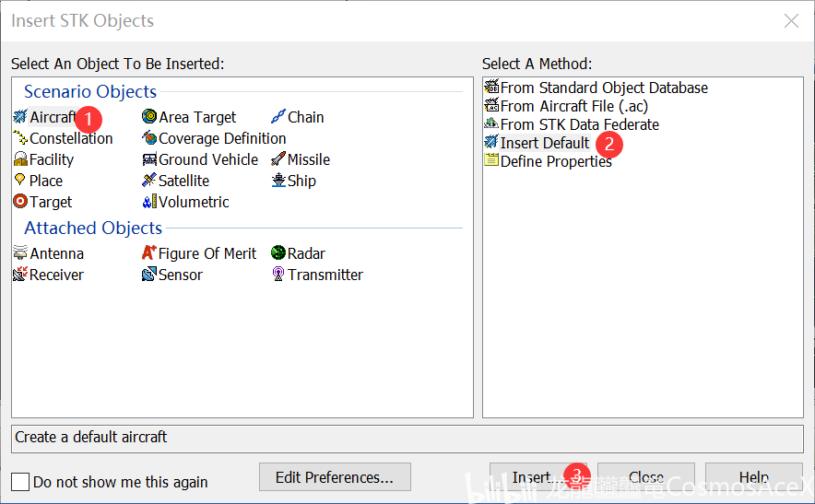Choose the Sensor object icon
Screen dimensions: 815x504
pyautogui.click(x=149, y=275)
